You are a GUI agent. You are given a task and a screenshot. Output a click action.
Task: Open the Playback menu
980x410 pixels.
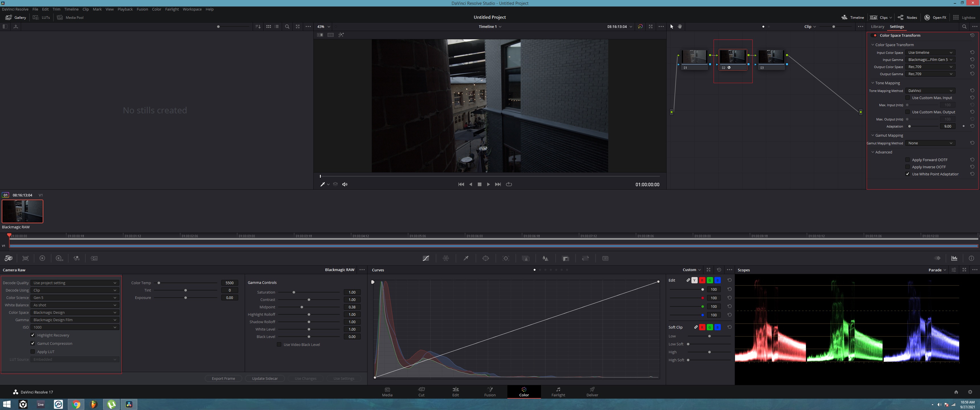pos(125,9)
